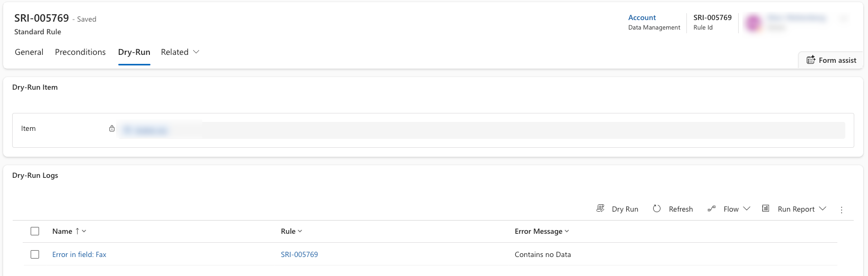Click the Dry Run scroll icon
868x276 pixels.
tap(600, 208)
